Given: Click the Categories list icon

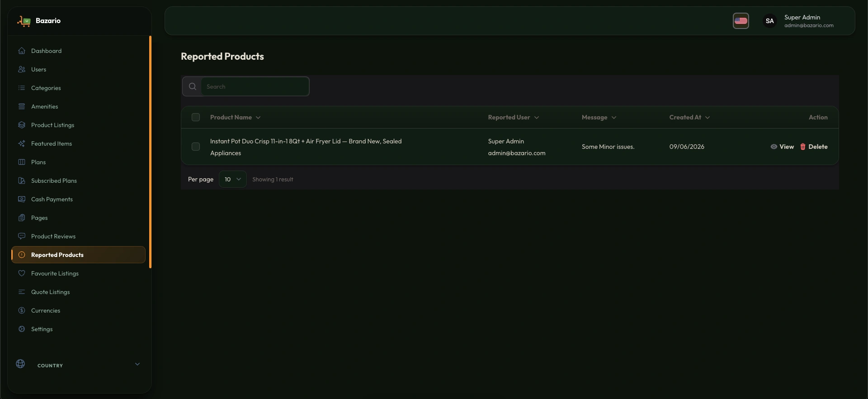Looking at the screenshot, I should [22, 88].
